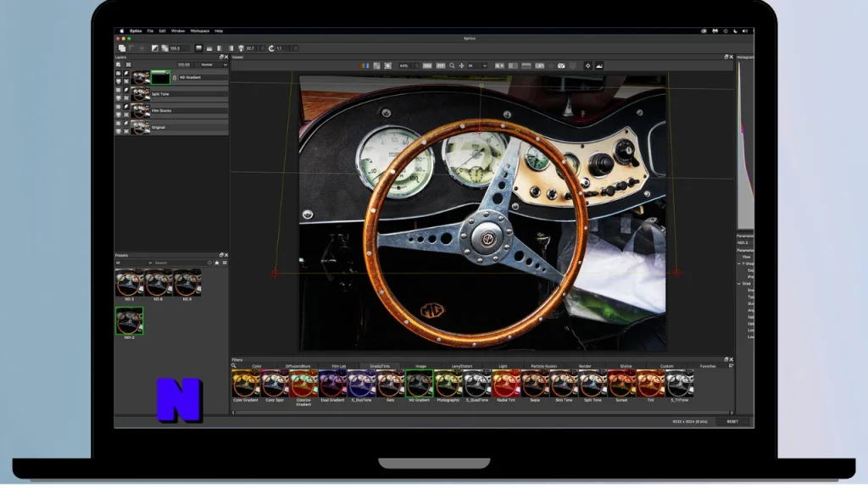
Task: Select the bottom-to-top gradient direction icon
Action: click(209, 48)
